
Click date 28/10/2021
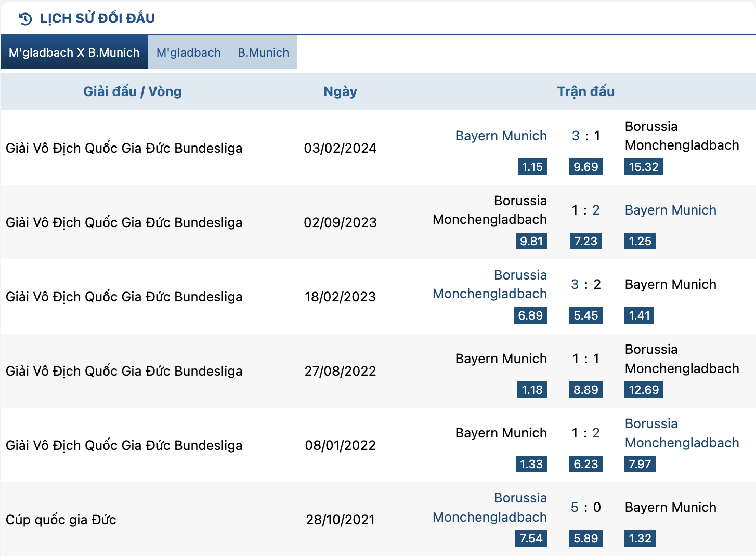[x=340, y=520]
